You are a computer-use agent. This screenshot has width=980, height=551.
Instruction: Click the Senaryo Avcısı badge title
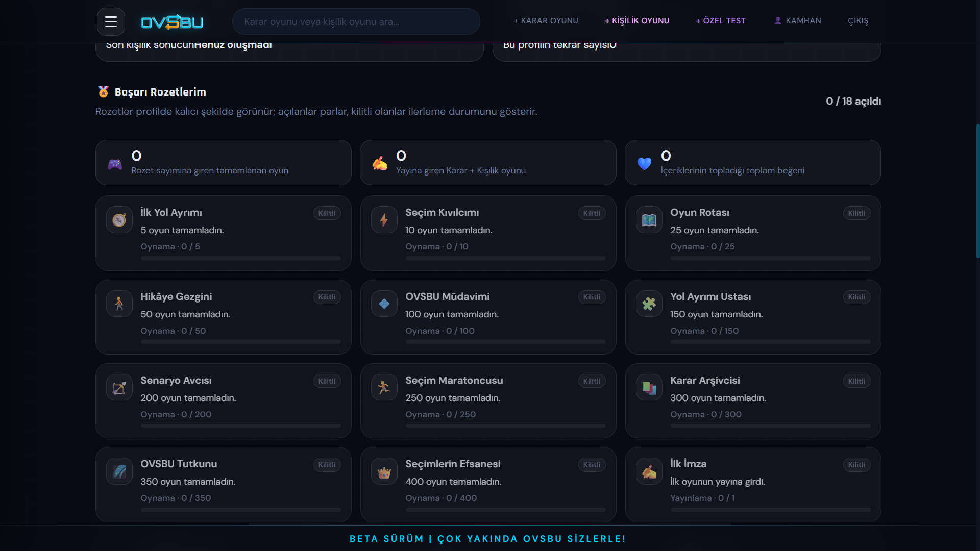176,380
